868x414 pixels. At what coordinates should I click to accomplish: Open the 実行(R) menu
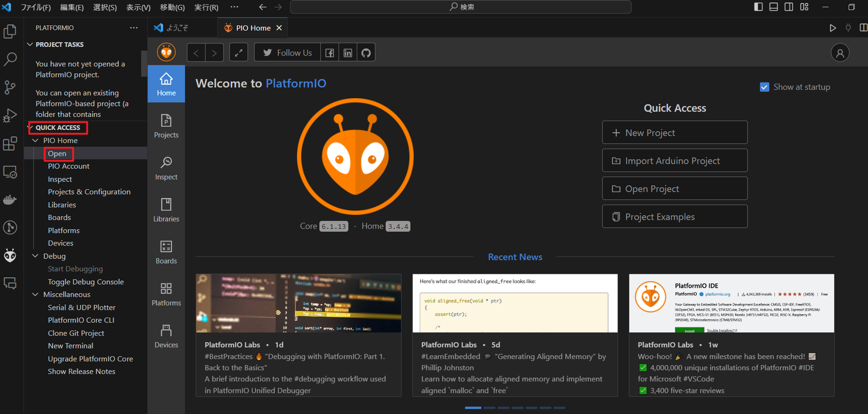[x=206, y=7]
